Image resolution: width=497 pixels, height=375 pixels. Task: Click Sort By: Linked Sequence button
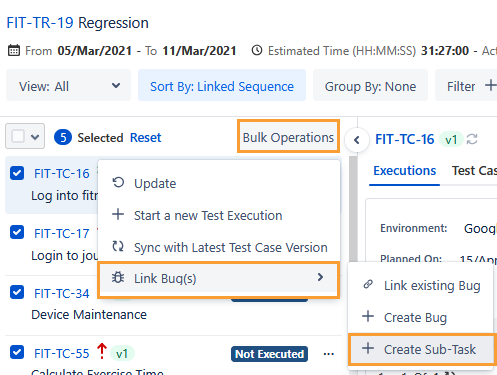[x=222, y=86]
